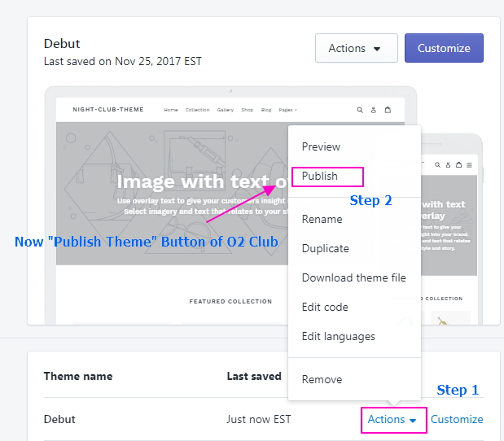Expand the Pages menu in preview navigation

pyautogui.click(x=287, y=110)
